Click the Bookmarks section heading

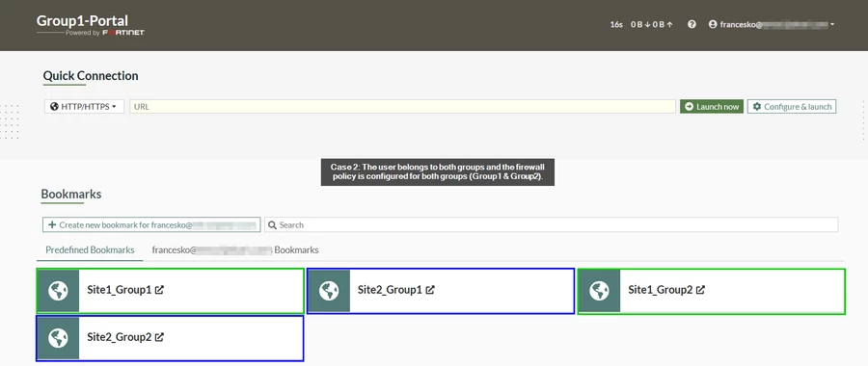pyautogui.click(x=70, y=194)
